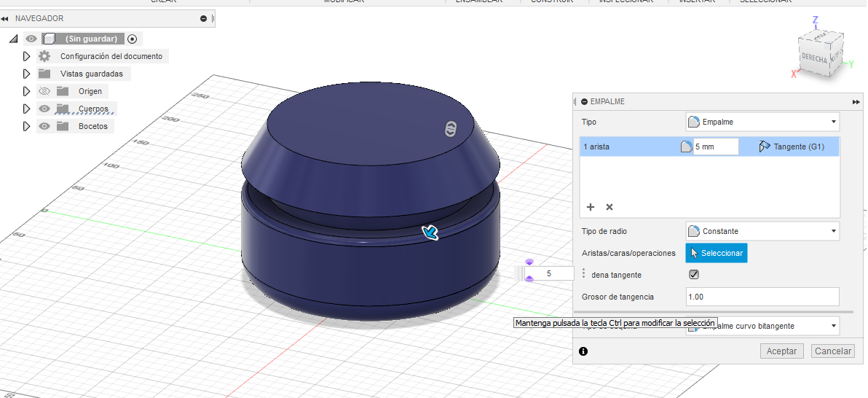Collapse the root (Sin guardar) tree node
The image size is (868, 398).
point(14,39)
